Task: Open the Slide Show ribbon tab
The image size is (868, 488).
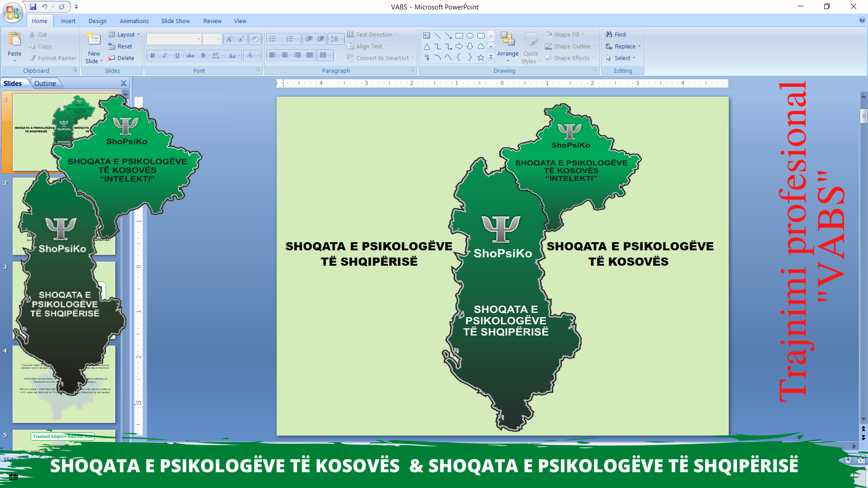Action: point(175,21)
